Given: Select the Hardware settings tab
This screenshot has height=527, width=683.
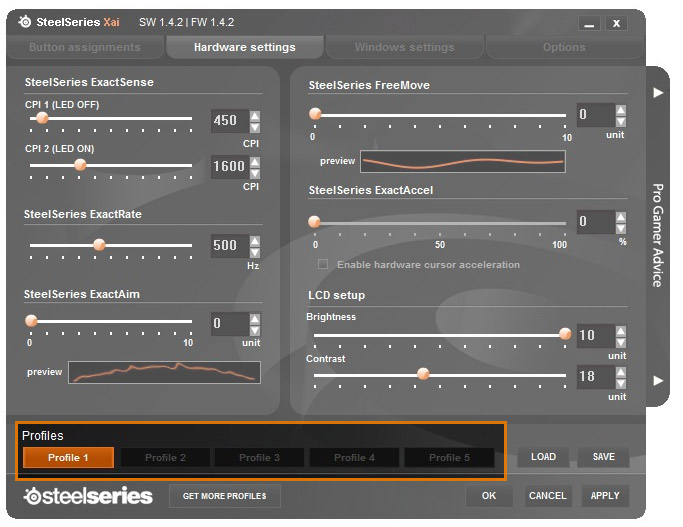Looking at the screenshot, I should tap(245, 47).
